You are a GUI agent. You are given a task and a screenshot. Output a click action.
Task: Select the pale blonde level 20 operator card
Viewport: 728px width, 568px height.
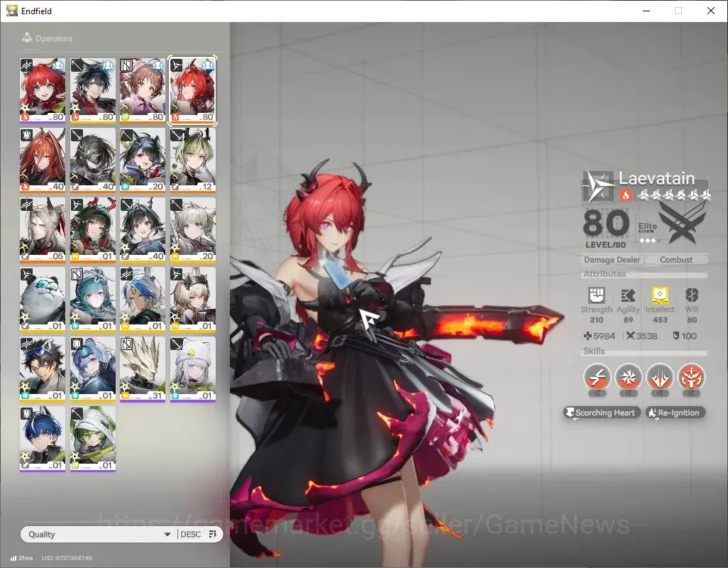(193, 229)
